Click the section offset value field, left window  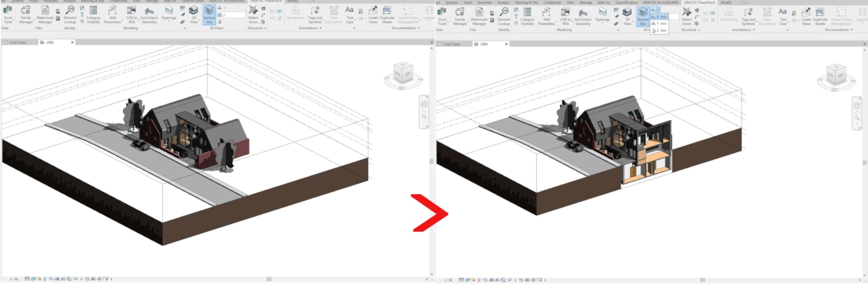pyautogui.click(x=234, y=15)
